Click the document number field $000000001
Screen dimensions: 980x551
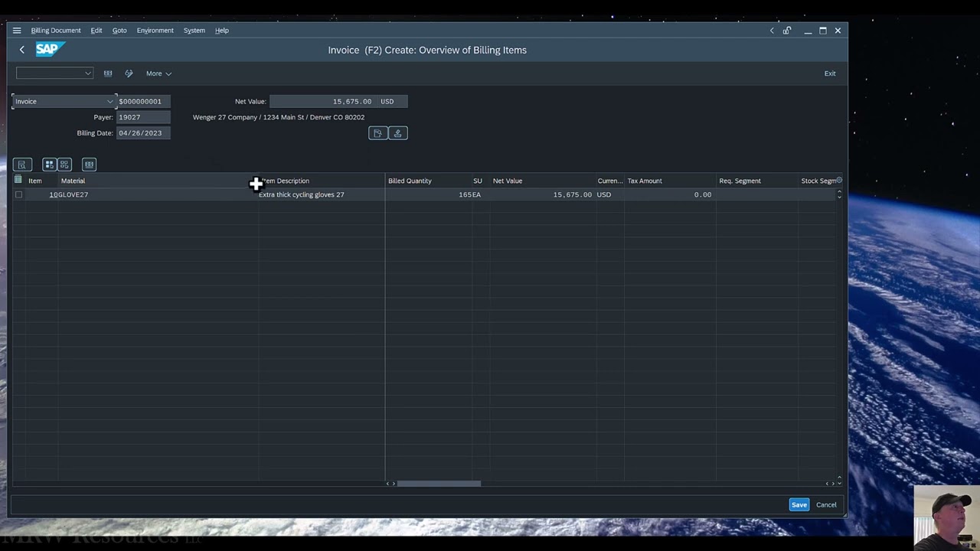click(143, 101)
